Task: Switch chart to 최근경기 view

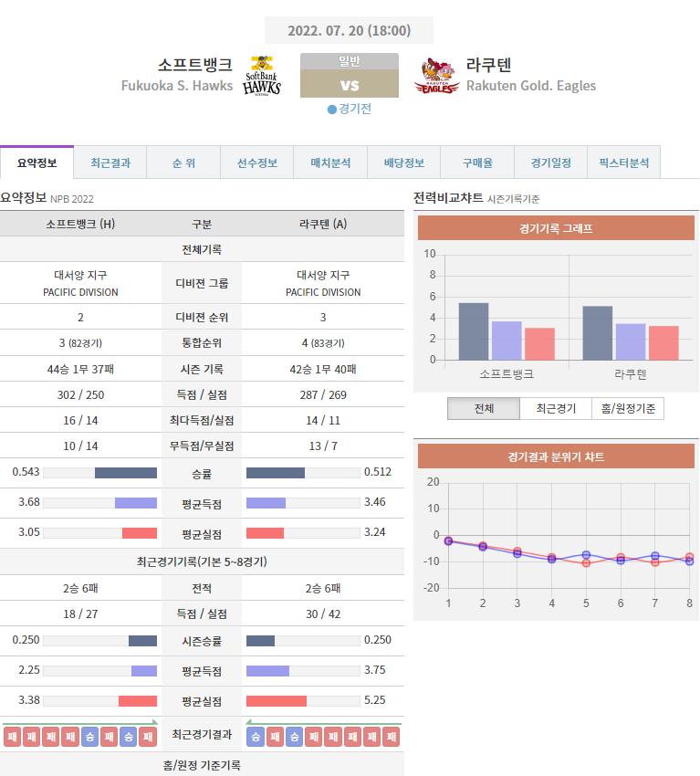Action: point(556,408)
